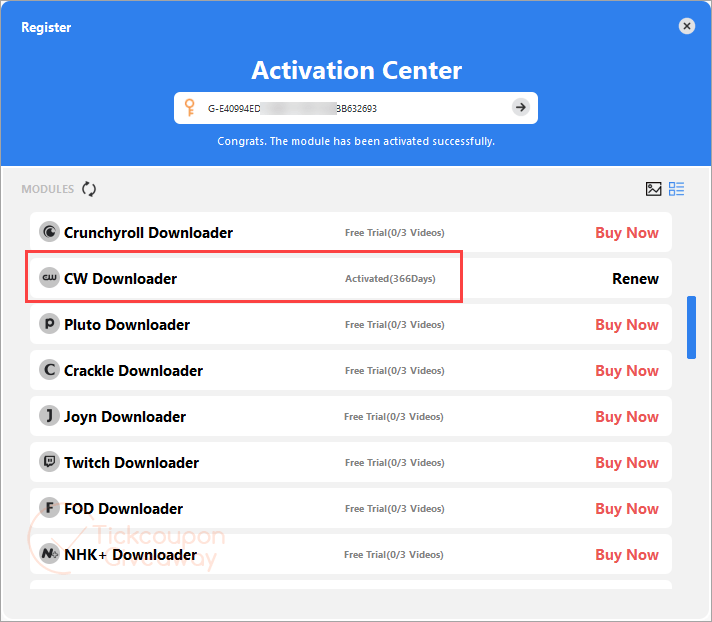Select the Pluto Downloader name
The height and width of the screenshot is (622, 712).
pyautogui.click(x=127, y=325)
